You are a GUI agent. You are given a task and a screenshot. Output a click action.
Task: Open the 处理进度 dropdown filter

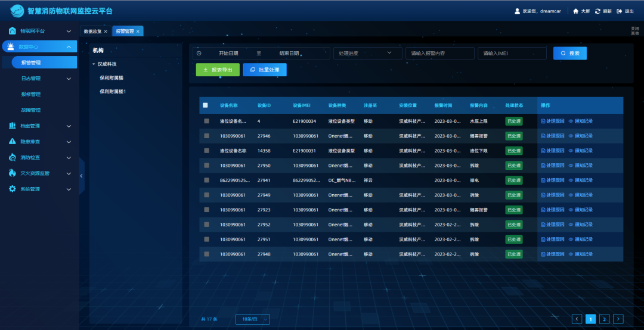tap(367, 53)
